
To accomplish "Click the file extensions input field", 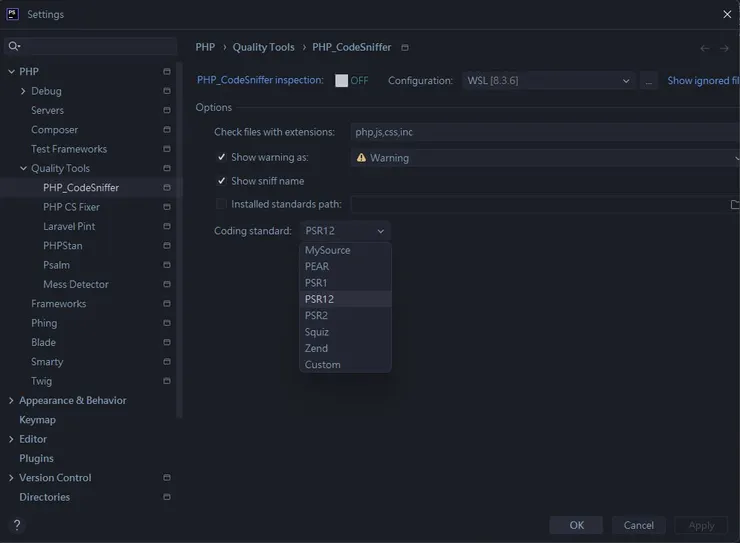I will pyautogui.click(x=545, y=132).
